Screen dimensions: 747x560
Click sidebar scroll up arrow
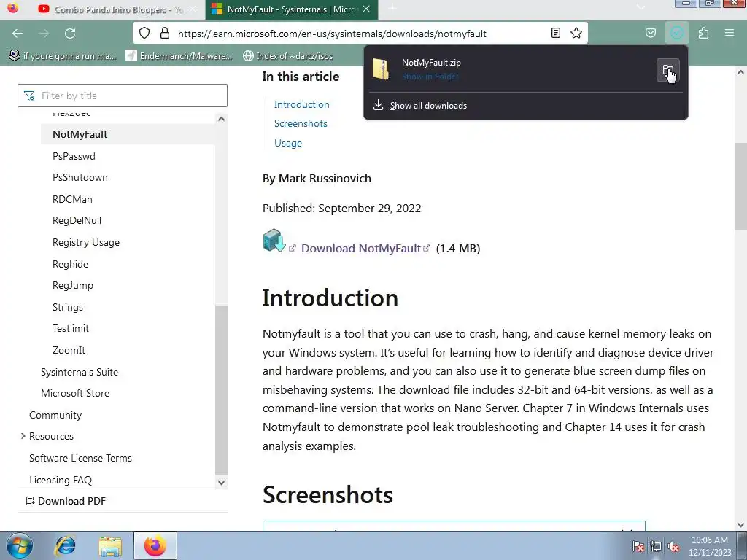[221, 119]
